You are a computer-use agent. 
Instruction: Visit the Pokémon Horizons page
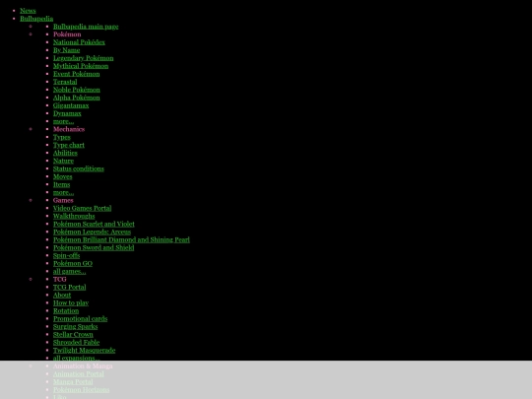82,390
